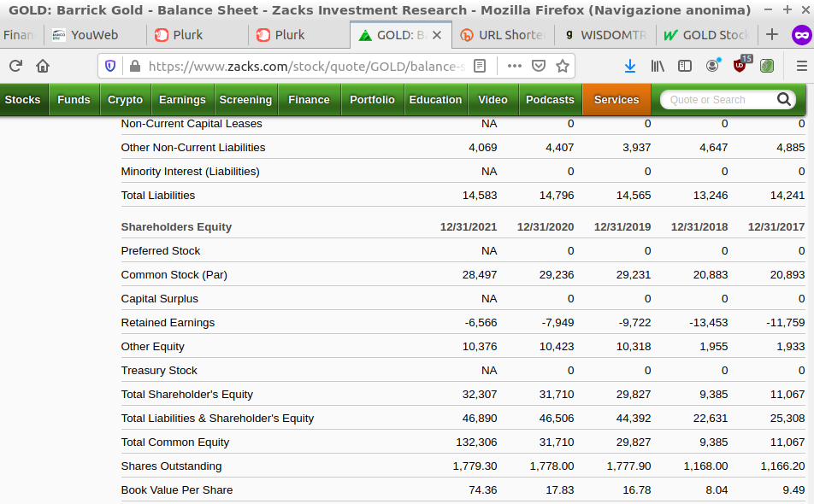This screenshot has width=814, height=504.
Task: Show site security padlock info
Action: pos(135,66)
